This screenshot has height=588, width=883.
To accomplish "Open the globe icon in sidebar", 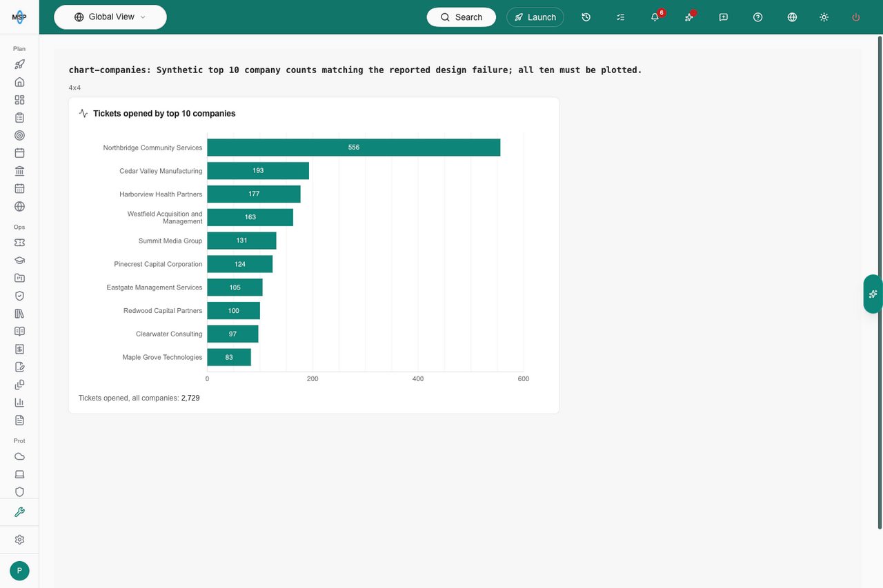I will coord(19,206).
